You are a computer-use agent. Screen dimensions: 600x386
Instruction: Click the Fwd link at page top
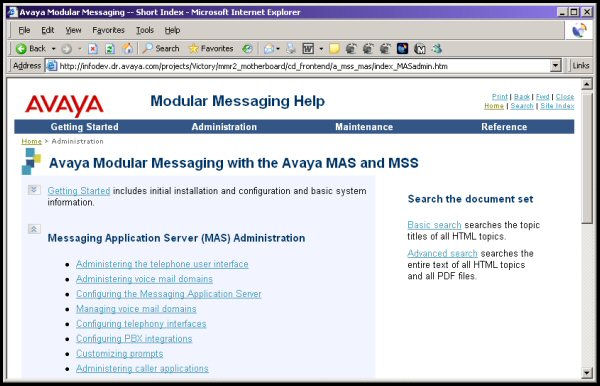tap(543, 97)
